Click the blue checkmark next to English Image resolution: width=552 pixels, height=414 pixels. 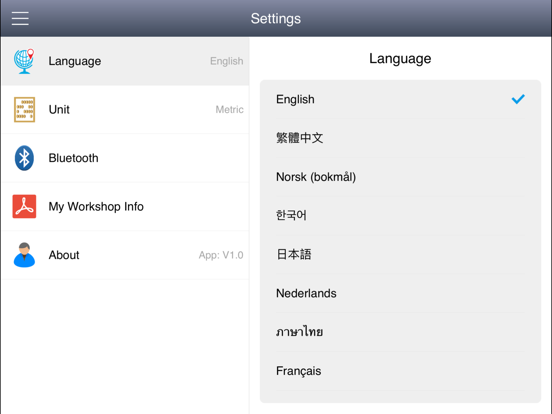(x=518, y=99)
